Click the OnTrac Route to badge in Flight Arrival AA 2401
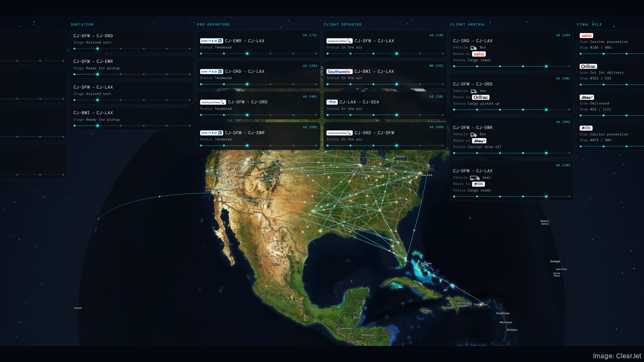Image resolution: width=644 pixels, height=362 pixels. pos(481,97)
